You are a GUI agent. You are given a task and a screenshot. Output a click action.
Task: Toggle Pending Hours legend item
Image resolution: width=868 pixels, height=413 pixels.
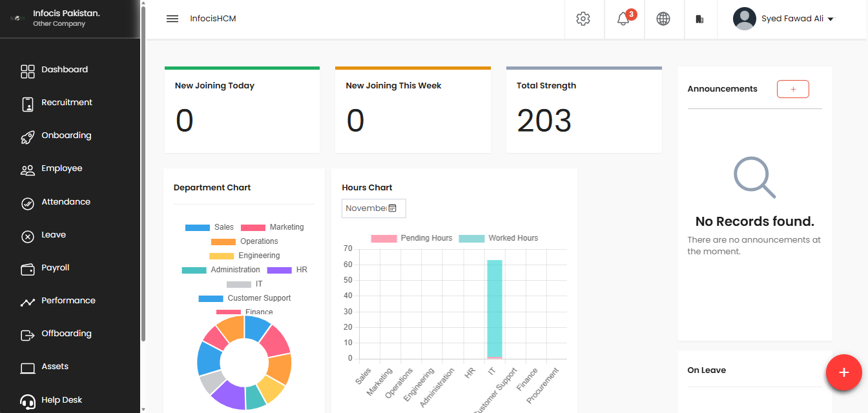pos(411,238)
